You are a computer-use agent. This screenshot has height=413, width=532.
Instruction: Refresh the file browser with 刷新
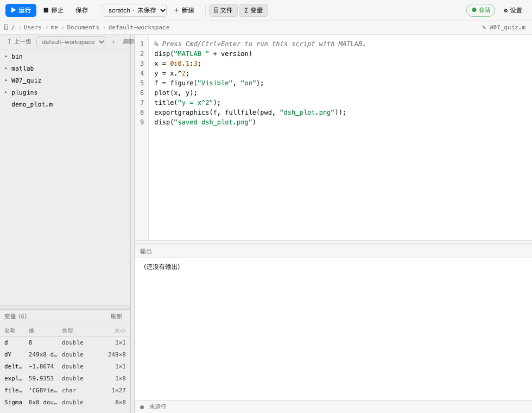[128, 42]
